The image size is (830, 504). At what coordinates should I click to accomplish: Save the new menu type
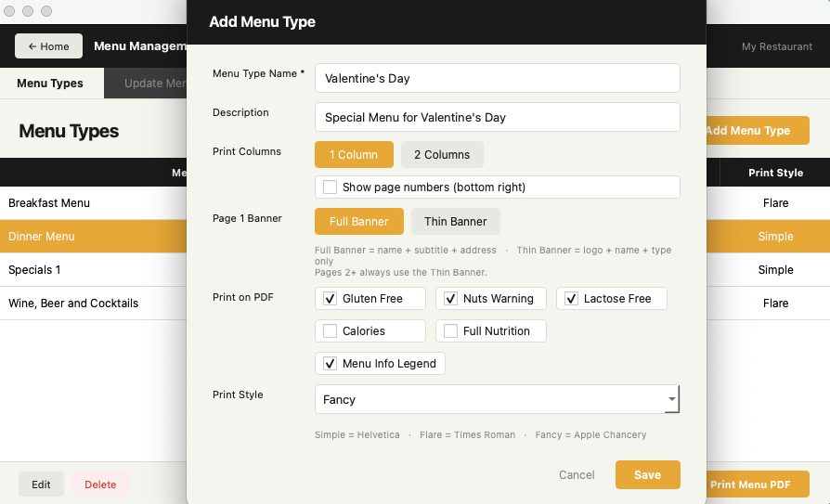[x=647, y=475]
